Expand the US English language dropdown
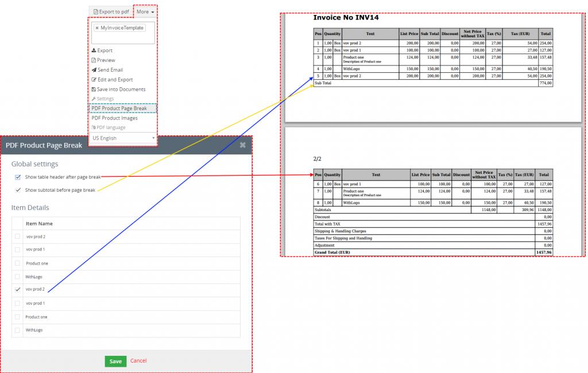Screen dimensions: 588x373 coord(123,138)
